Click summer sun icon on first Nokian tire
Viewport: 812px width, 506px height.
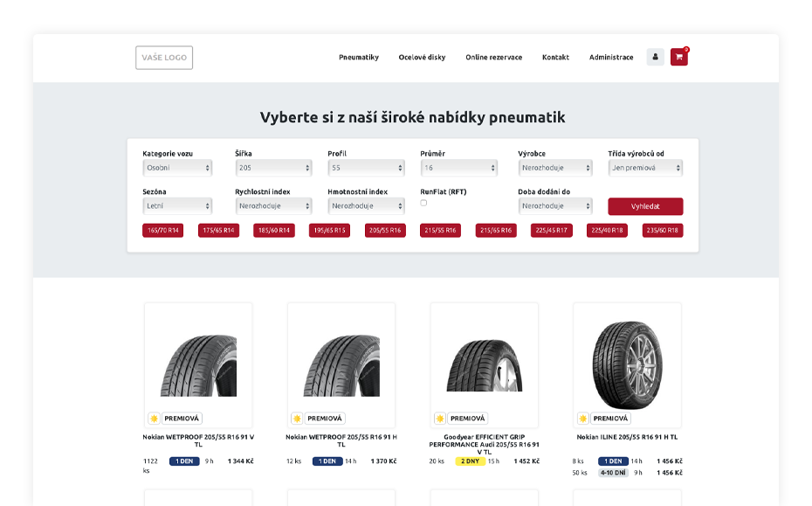click(154, 419)
